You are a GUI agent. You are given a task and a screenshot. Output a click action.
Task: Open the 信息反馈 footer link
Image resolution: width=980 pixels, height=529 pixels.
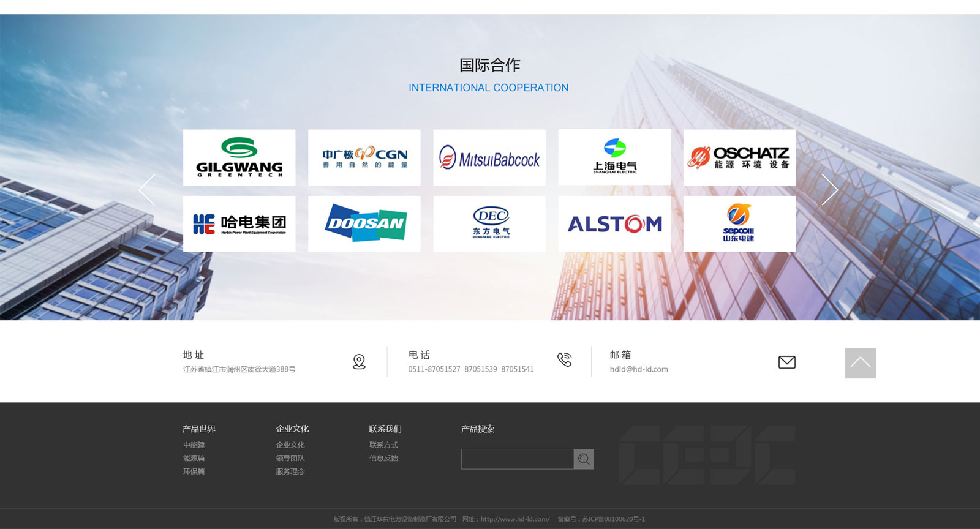(x=383, y=458)
